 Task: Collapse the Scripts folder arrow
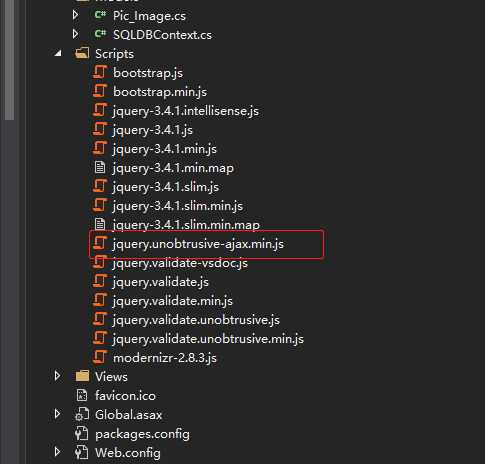click(x=58, y=53)
